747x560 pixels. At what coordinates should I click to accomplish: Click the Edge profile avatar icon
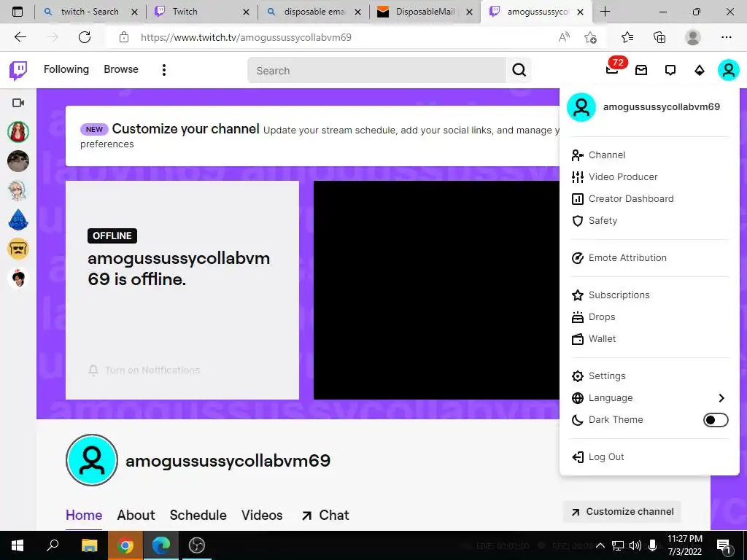pyautogui.click(x=693, y=37)
